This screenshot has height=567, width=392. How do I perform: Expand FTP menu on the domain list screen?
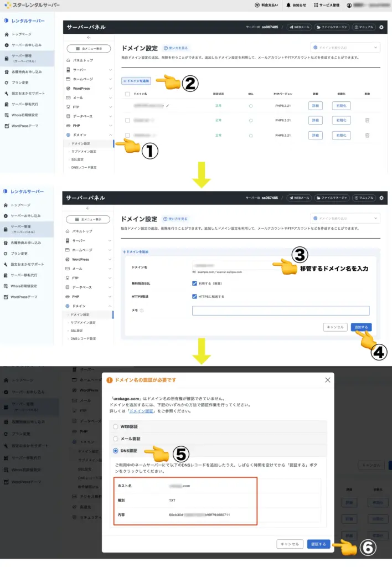click(89, 107)
